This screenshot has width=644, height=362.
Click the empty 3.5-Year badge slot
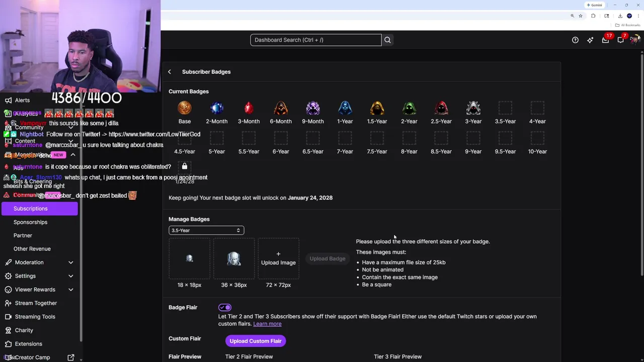click(505, 108)
